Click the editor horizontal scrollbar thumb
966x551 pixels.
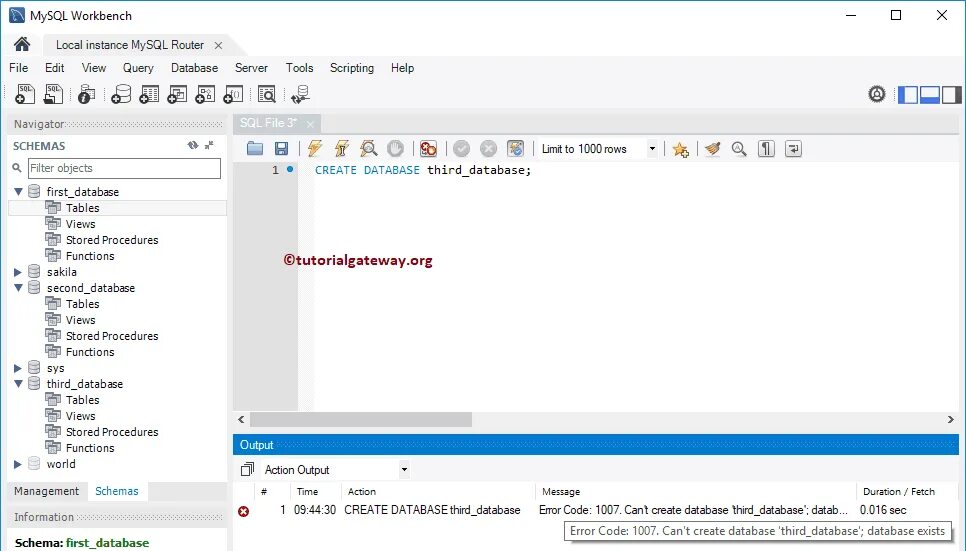(361, 420)
